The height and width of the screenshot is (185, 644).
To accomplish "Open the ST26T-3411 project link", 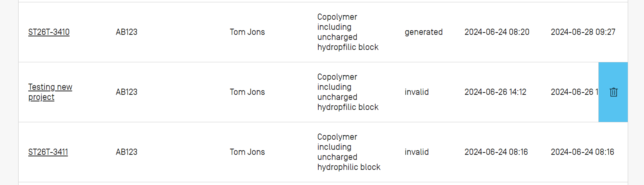I will [x=48, y=152].
